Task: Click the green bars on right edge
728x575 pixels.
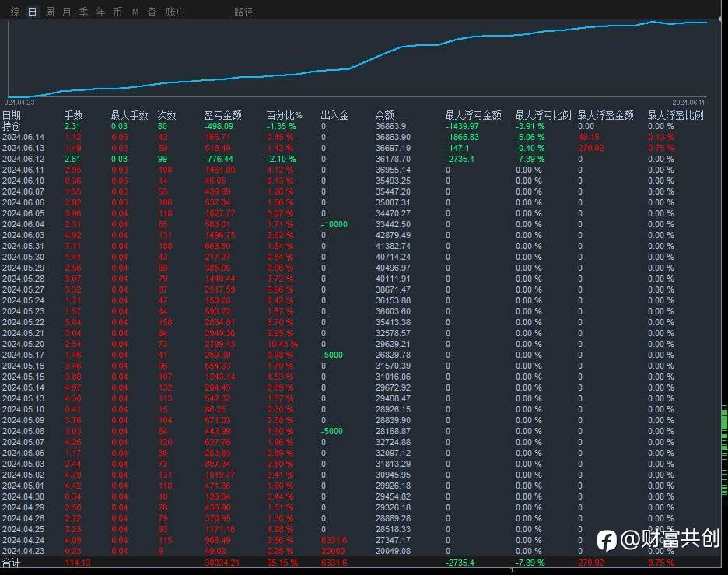Action: click(x=724, y=454)
